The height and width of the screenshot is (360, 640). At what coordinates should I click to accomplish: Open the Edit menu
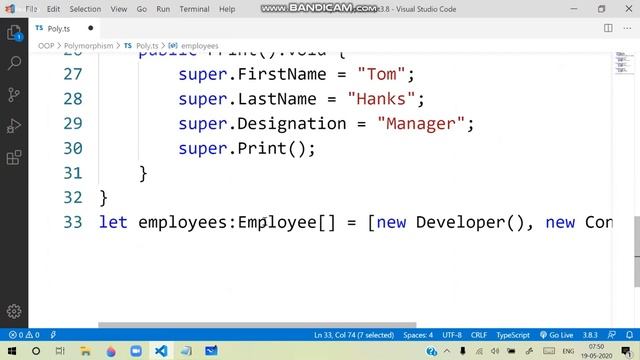pyautogui.click(x=53, y=9)
